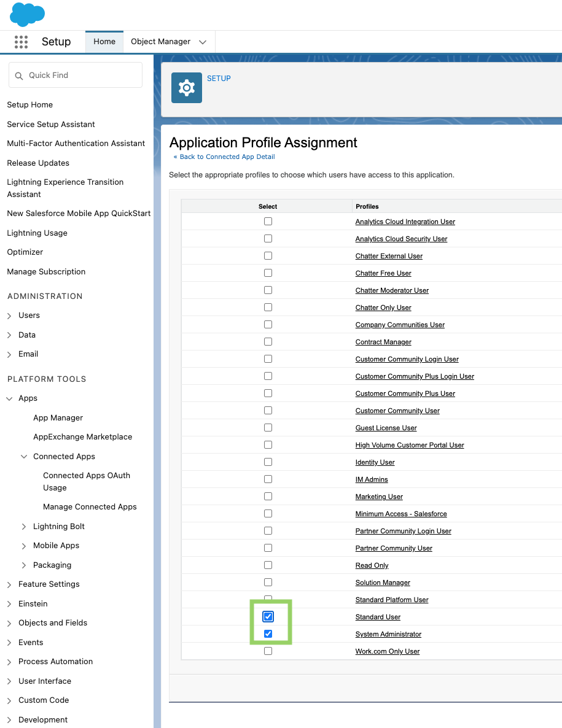The width and height of the screenshot is (562, 728).
Task: Open Custom Code section
Action: 44,700
